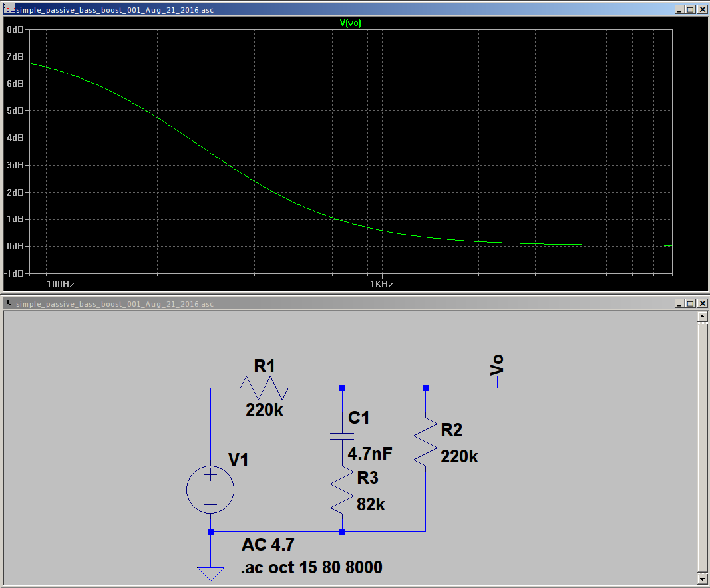The width and height of the screenshot is (710, 588).
Task: Click the plot window title bar icon
Action: (x=9, y=9)
